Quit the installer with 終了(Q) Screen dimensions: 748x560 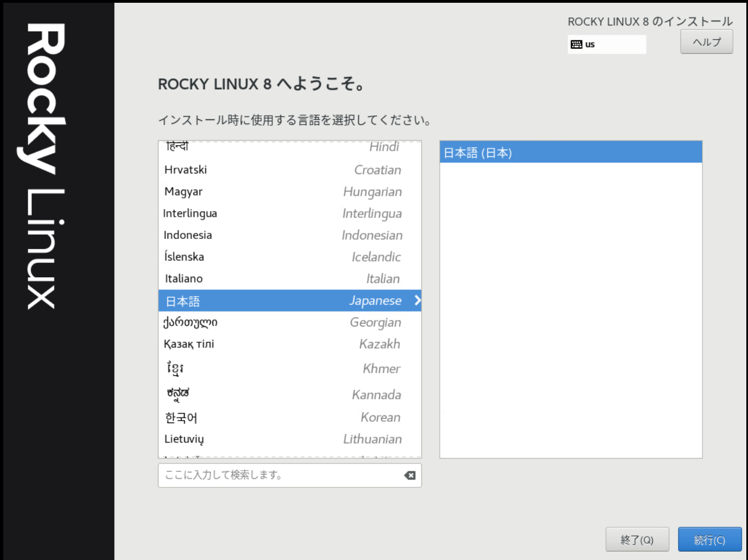[637, 539]
